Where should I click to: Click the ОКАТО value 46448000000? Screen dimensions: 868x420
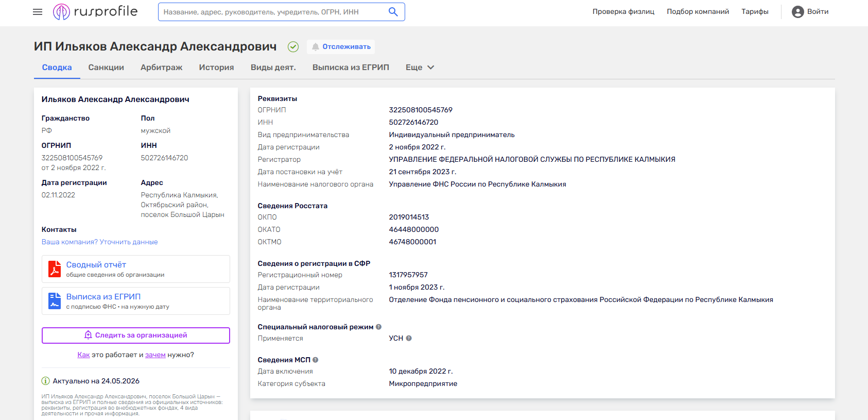pos(414,230)
